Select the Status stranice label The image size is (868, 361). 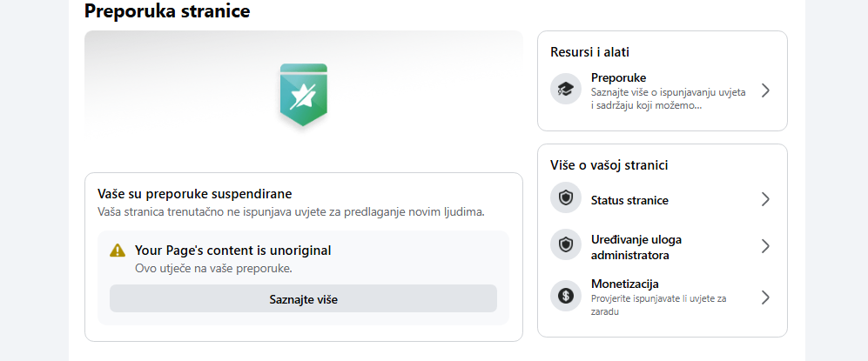pyautogui.click(x=629, y=200)
